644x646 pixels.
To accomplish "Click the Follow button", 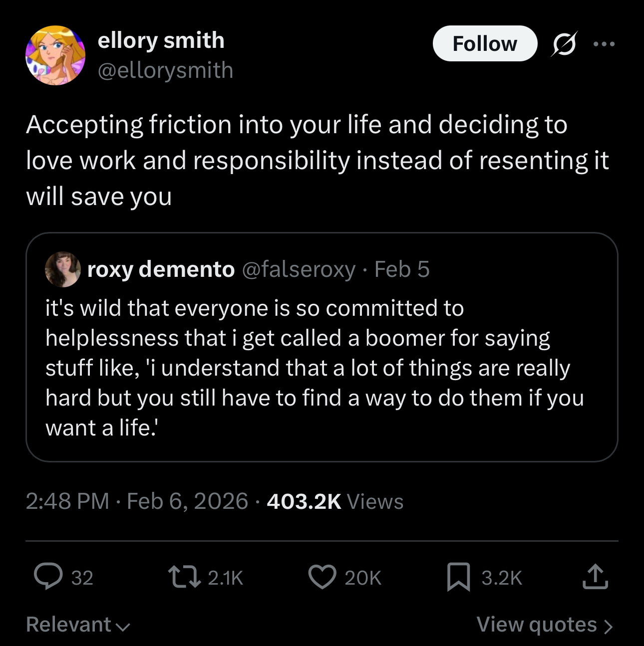I will pyautogui.click(x=484, y=44).
